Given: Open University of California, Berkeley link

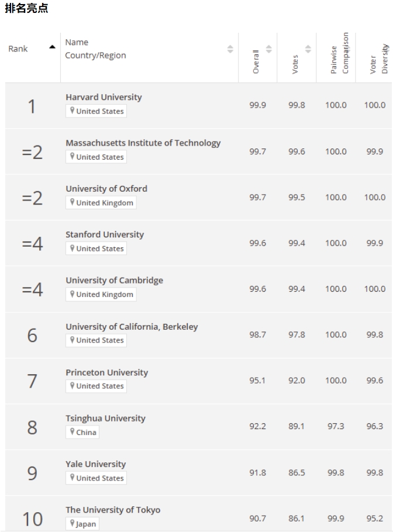Looking at the screenshot, I should click(x=132, y=327).
